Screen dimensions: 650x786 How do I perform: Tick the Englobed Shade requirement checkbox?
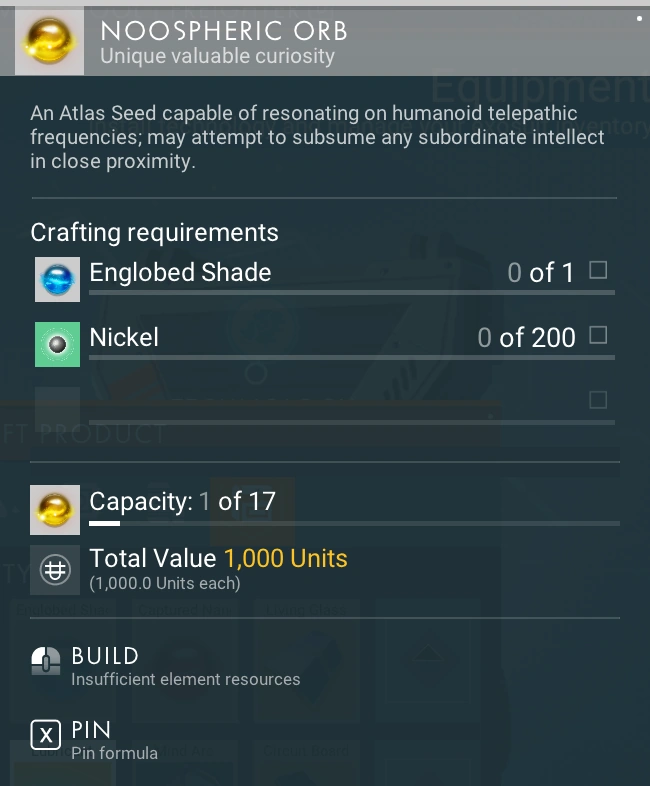tap(598, 271)
